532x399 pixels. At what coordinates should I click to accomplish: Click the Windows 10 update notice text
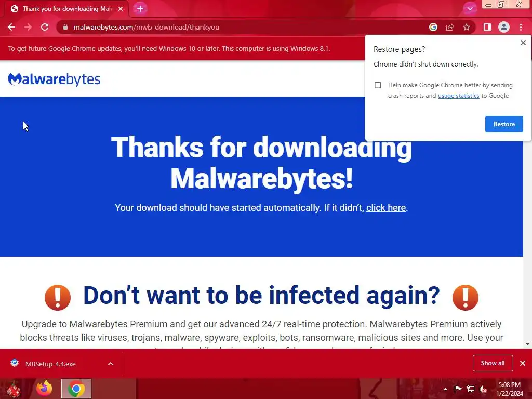[169, 48]
